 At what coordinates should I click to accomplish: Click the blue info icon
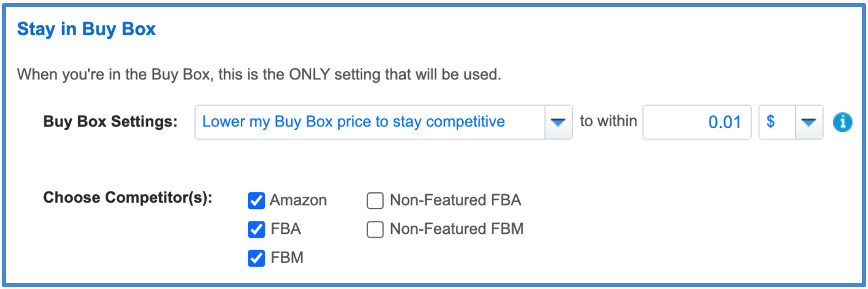(x=842, y=122)
